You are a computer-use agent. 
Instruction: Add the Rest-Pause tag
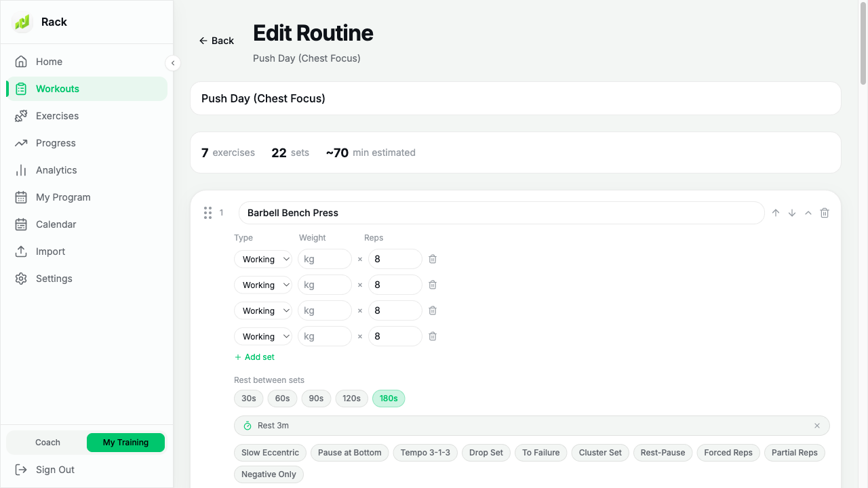[x=663, y=453]
